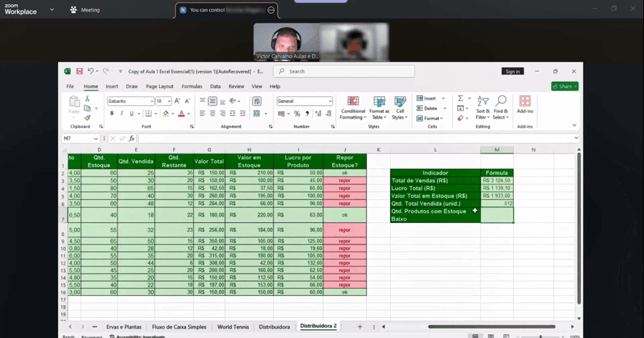Expand the Name Box dropdown arrow
The width and height of the screenshot is (644, 338).
(x=96, y=139)
